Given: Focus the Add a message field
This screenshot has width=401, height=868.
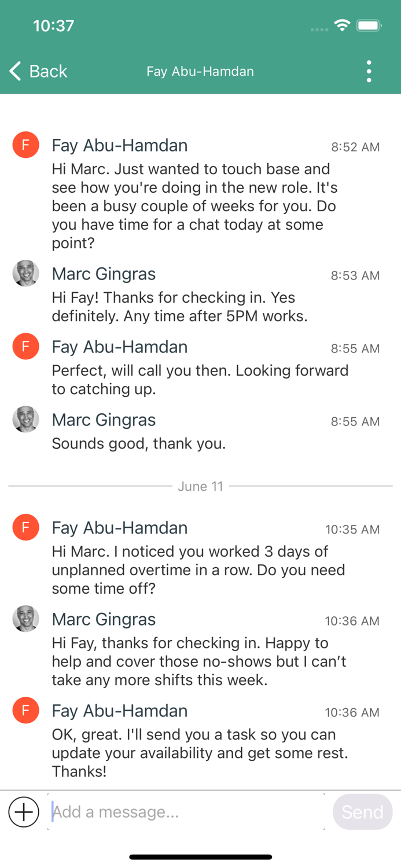Looking at the screenshot, I should coord(185,812).
